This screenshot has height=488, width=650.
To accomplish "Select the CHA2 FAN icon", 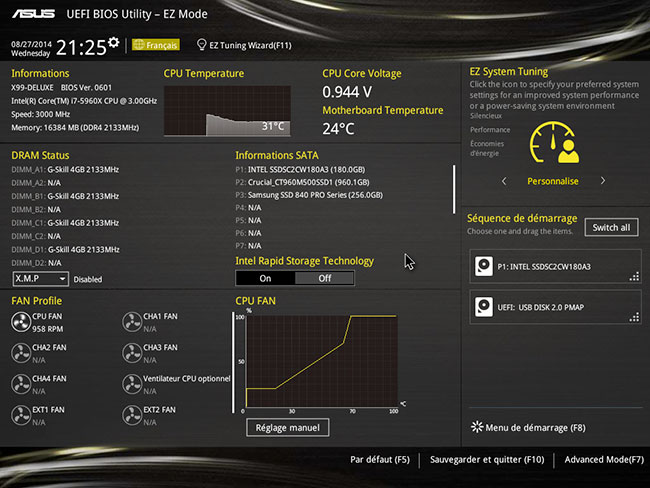I will tap(21, 352).
